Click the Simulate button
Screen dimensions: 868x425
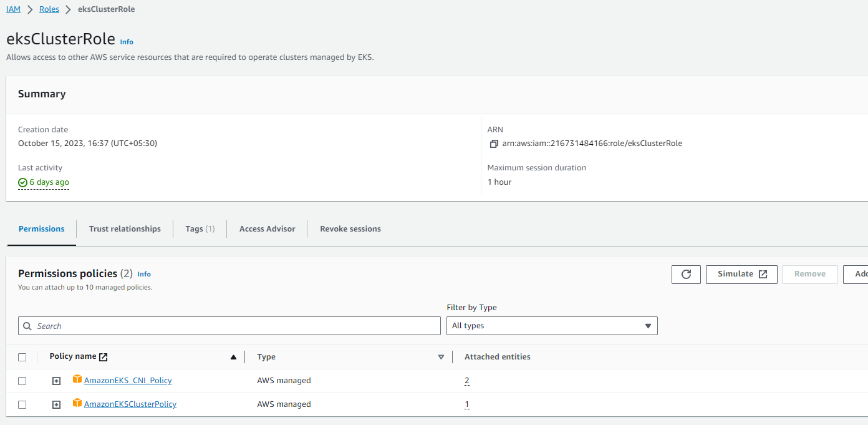741,275
